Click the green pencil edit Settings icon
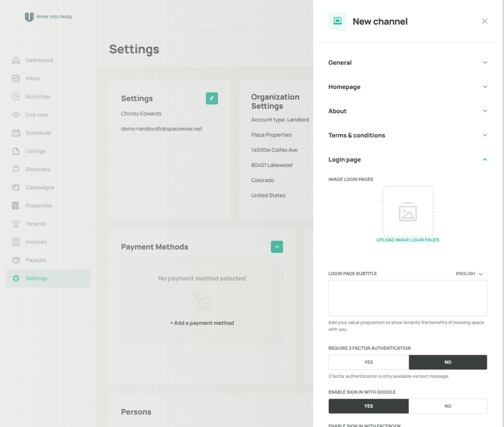 (x=212, y=98)
